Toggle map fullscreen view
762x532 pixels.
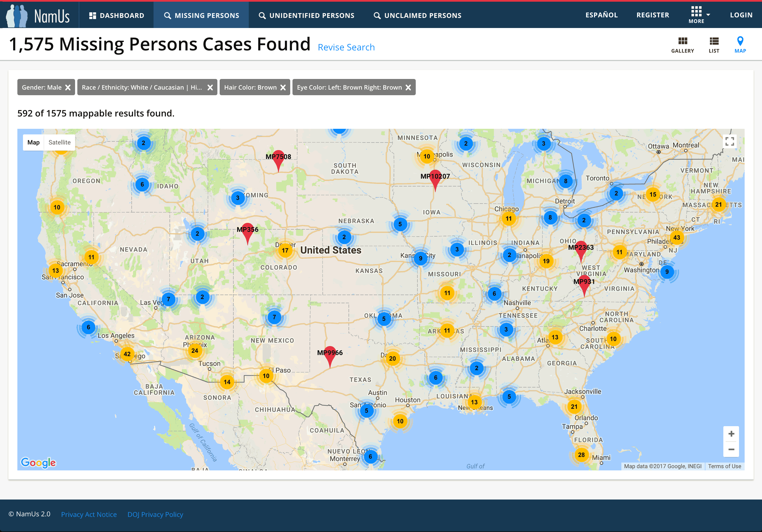pos(730,142)
